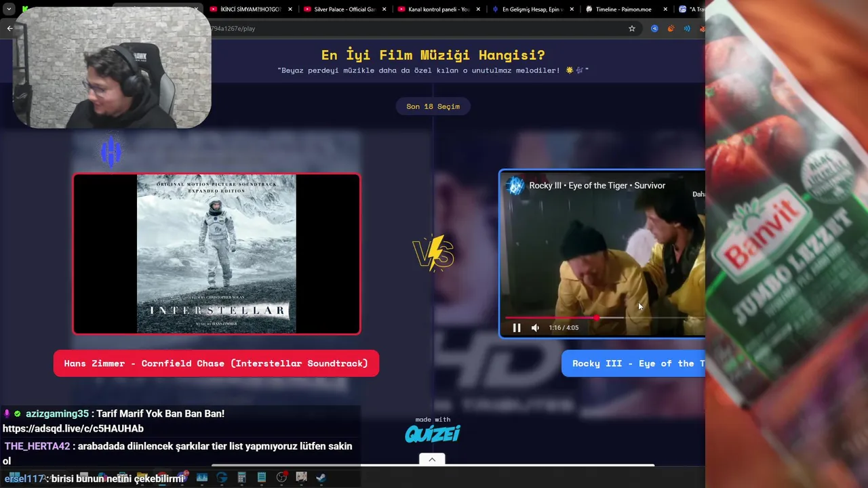This screenshot has width=868, height=488.
Task: Switch to 'Kanal kontrol paneli' tab
Action: click(439, 9)
